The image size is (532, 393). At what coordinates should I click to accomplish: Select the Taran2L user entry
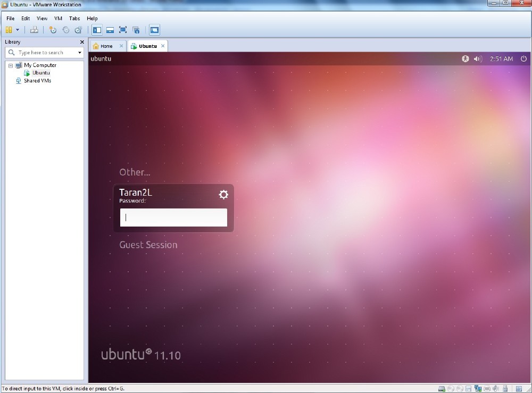pyautogui.click(x=135, y=193)
